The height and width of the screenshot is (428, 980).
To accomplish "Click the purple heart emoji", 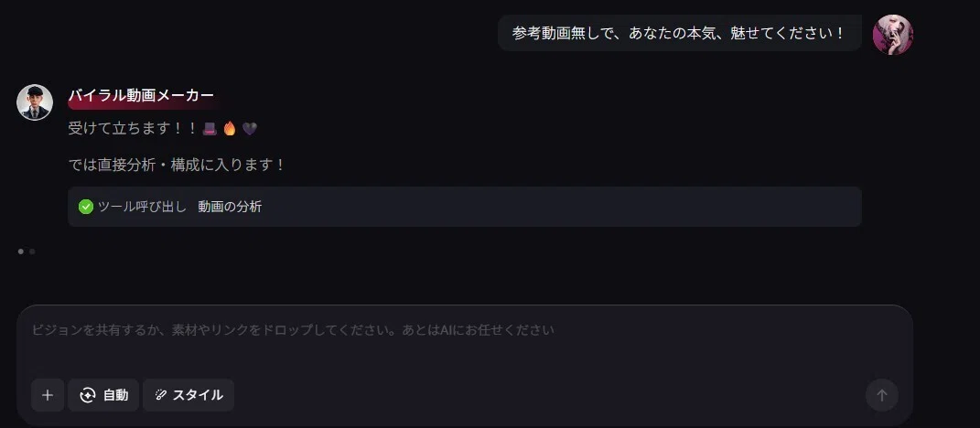I will (250, 129).
